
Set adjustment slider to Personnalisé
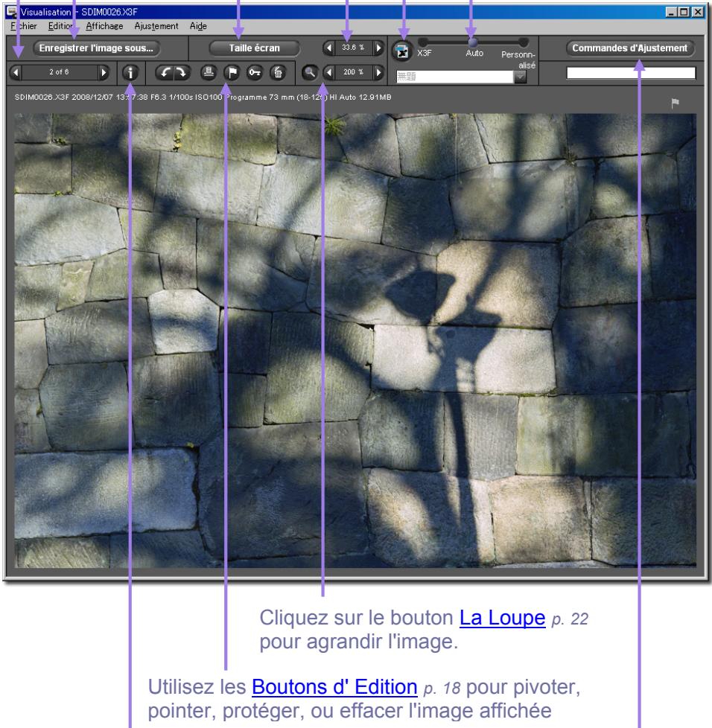[523, 42]
